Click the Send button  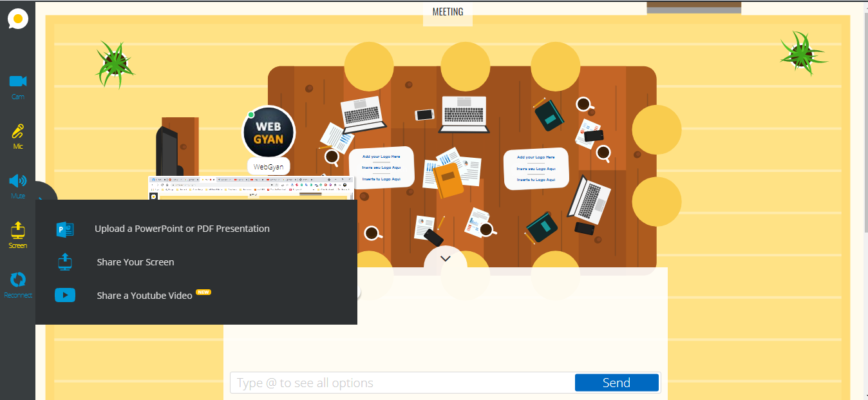pos(616,383)
